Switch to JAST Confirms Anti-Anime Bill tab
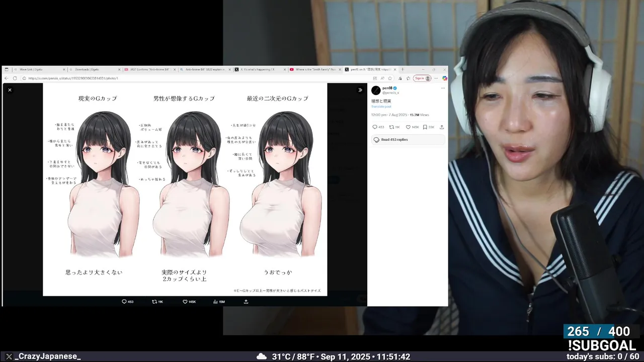 (149, 69)
